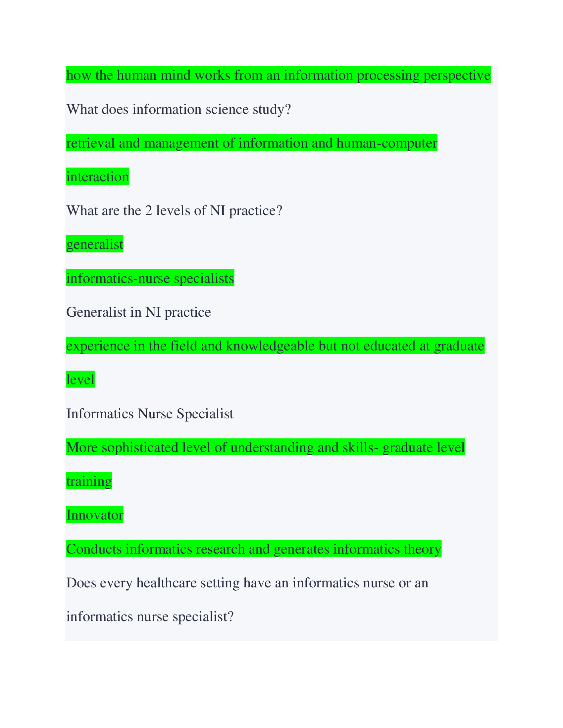The height and width of the screenshot is (728, 563).
Task: Click the highlighted word "generalist"
Action: pyautogui.click(x=95, y=244)
